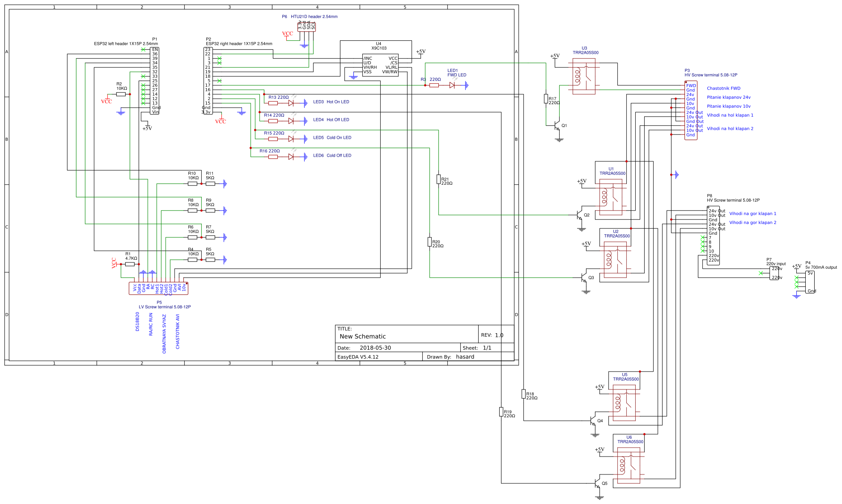Select the U6 relay symbol
This screenshot has width=842, height=504.
coord(629,466)
